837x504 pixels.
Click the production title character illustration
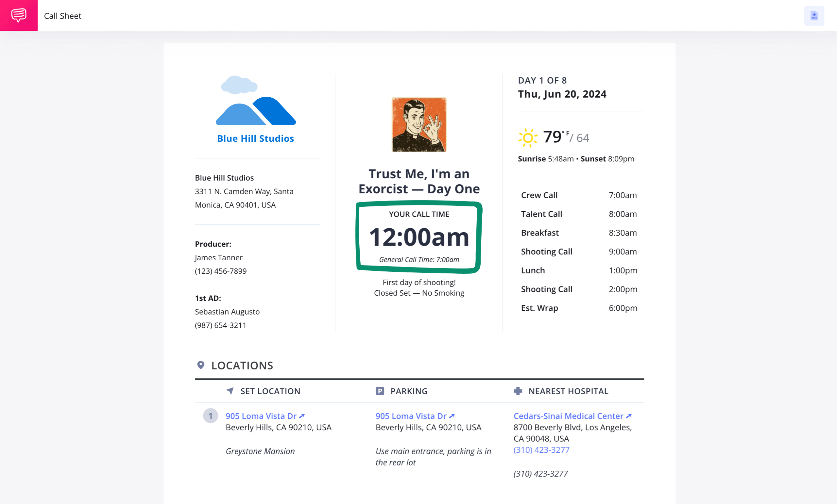coord(418,123)
